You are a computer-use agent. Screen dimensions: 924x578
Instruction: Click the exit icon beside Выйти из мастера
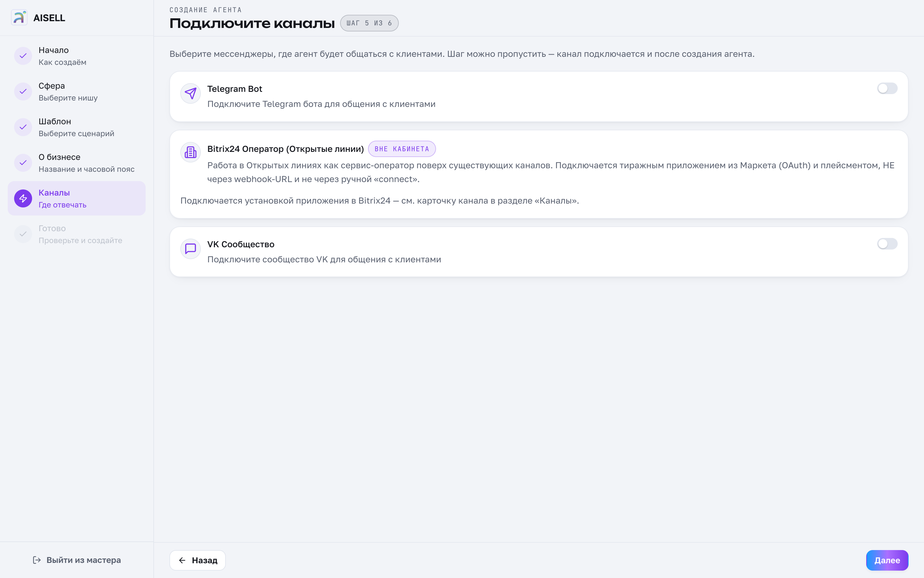tap(37, 560)
